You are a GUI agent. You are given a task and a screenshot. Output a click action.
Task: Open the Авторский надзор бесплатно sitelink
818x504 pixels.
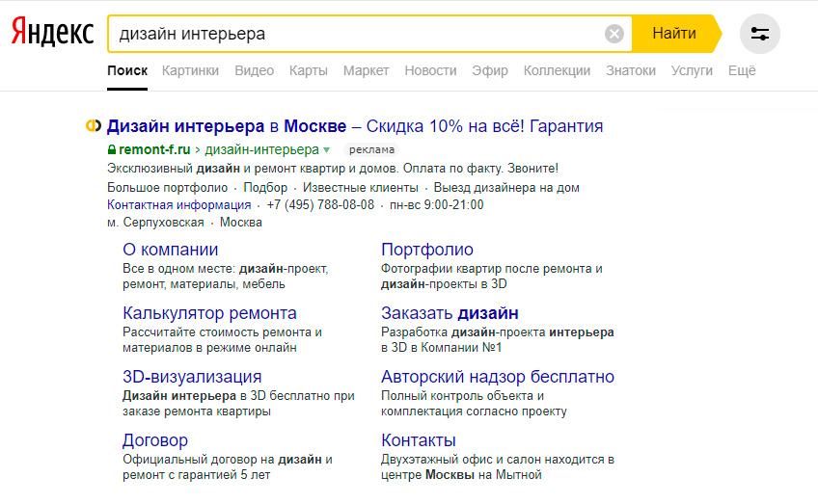[x=497, y=377]
